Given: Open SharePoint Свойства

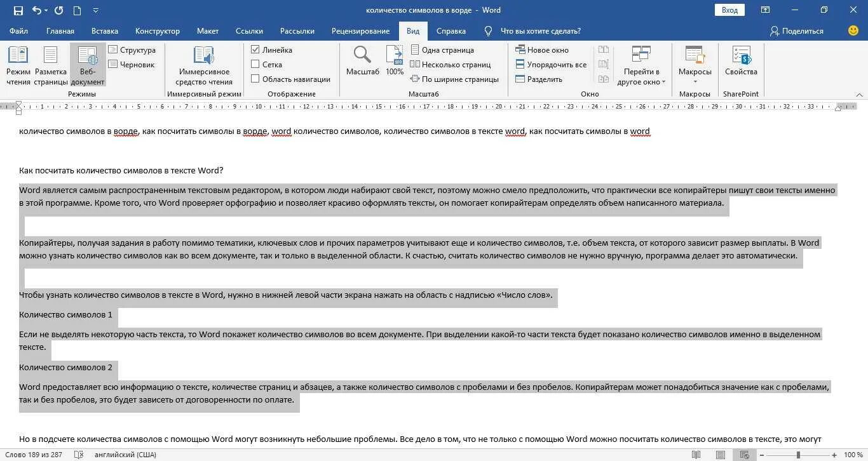Looking at the screenshot, I should 741,61.
